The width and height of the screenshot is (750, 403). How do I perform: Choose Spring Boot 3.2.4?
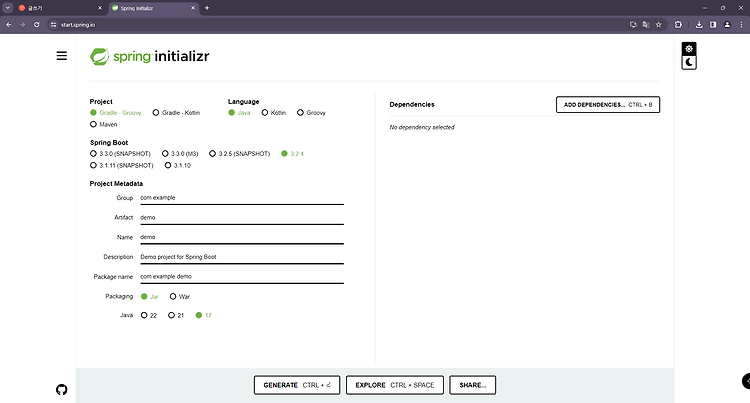coord(292,154)
